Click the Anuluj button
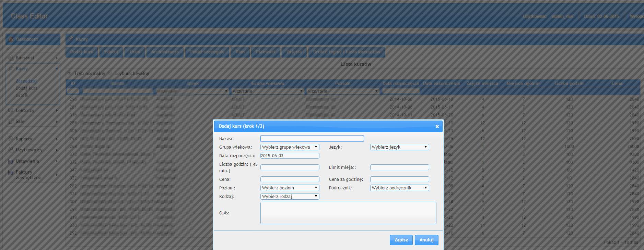Screen dimensions: 644x250 [x=426, y=240]
